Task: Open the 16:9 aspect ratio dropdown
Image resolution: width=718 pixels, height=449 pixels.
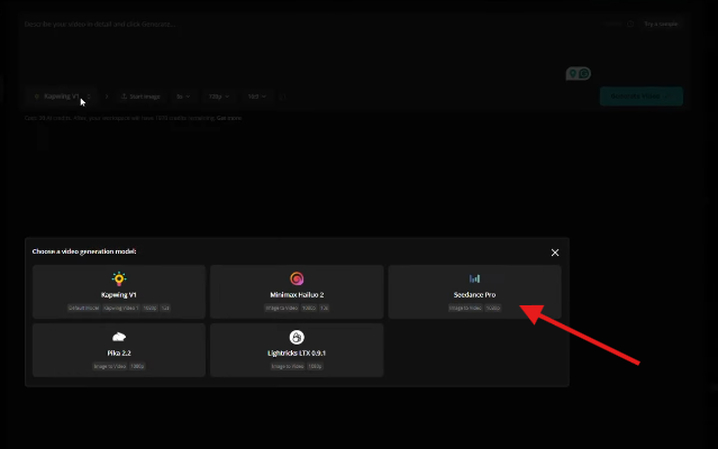Action: (x=256, y=97)
